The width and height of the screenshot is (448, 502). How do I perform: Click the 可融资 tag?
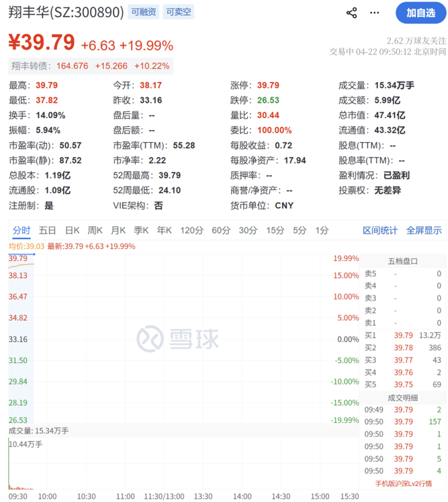click(143, 12)
